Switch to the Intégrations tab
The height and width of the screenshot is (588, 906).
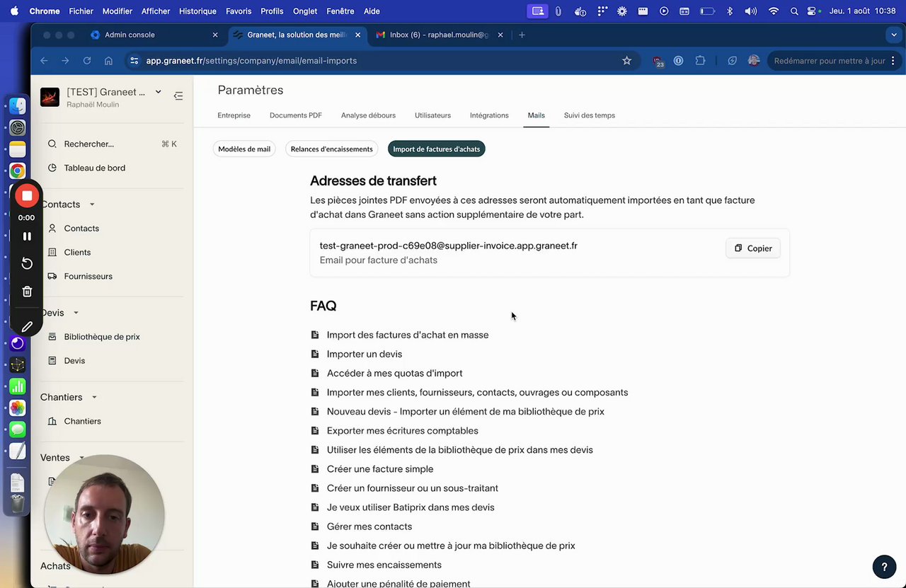point(489,115)
